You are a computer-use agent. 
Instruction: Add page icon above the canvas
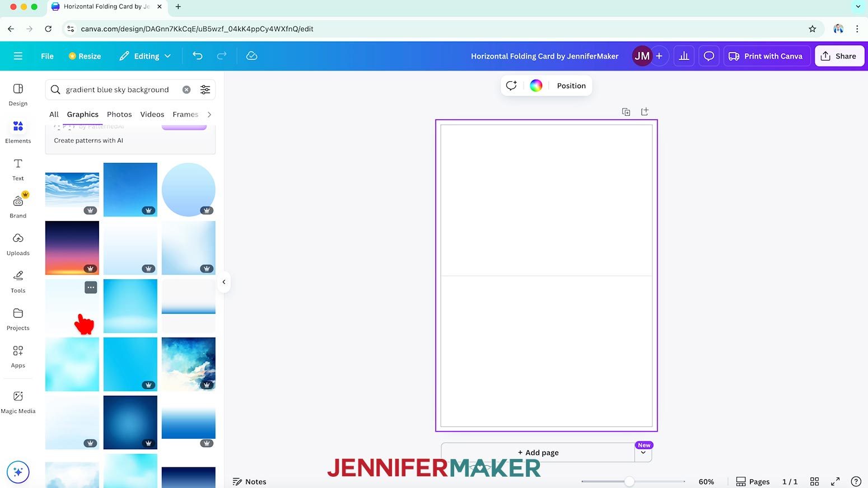point(645,112)
